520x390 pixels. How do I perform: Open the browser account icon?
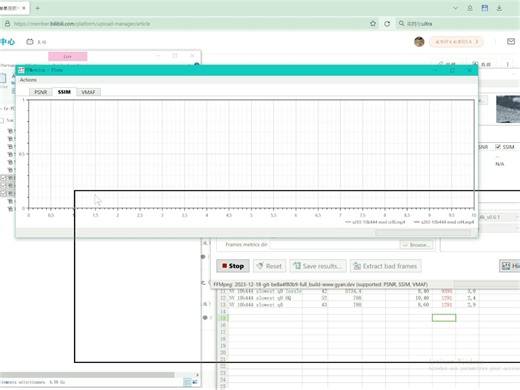[470, 8]
